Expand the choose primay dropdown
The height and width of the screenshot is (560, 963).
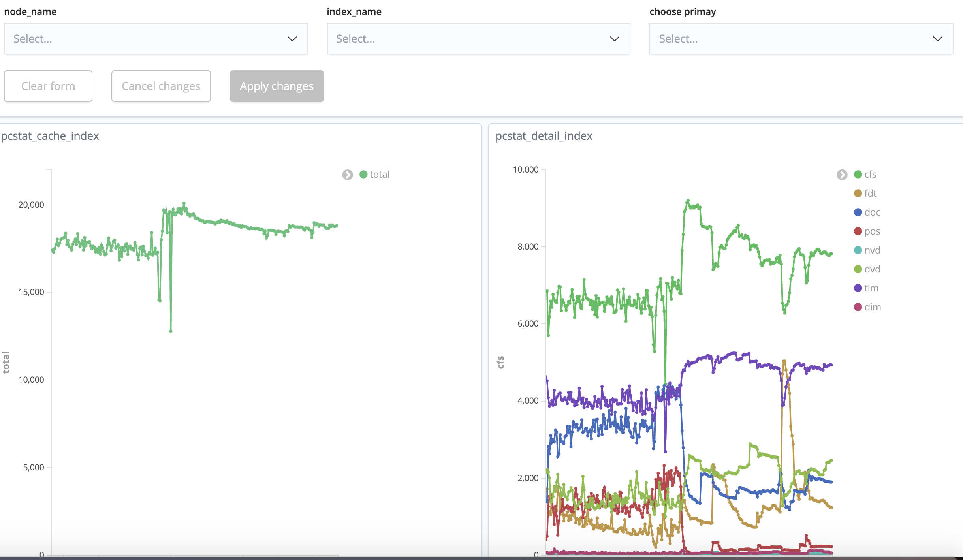pos(801,39)
